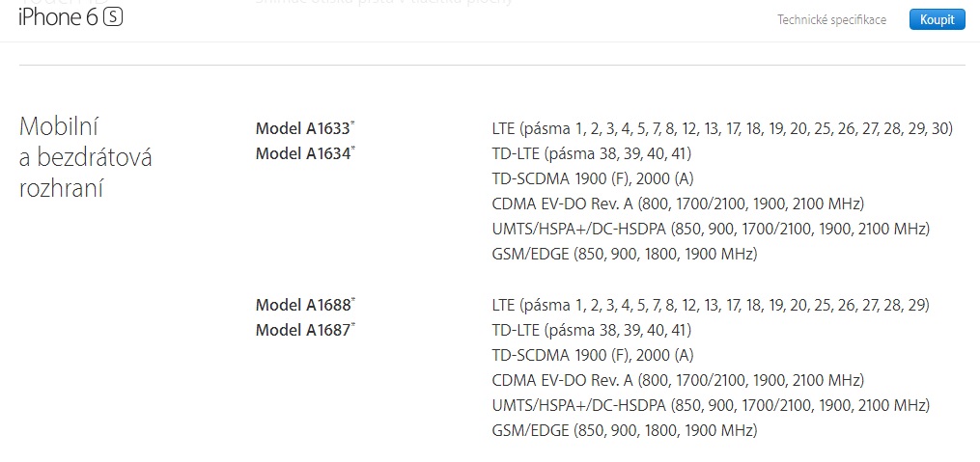Click the GSM/EDGE line in the A1688 section
980x462 pixels.
click(x=624, y=430)
